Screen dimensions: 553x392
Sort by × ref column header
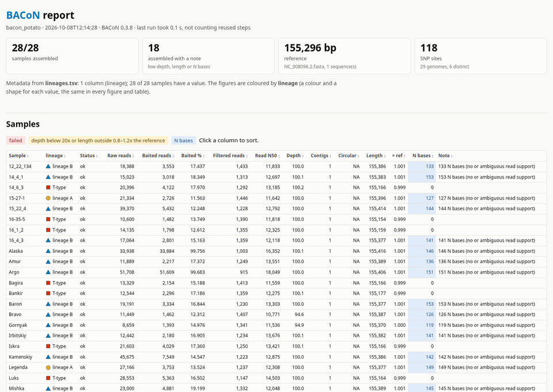399,155
